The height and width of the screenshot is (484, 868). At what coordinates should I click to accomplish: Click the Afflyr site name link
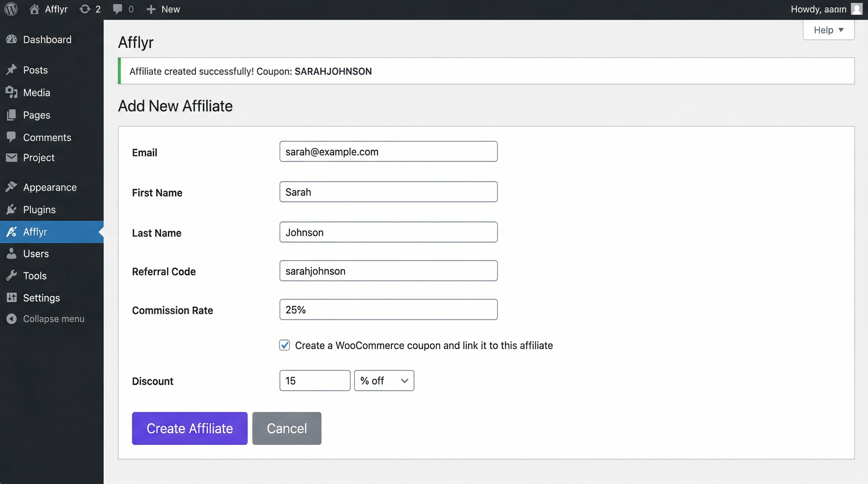click(56, 9)
